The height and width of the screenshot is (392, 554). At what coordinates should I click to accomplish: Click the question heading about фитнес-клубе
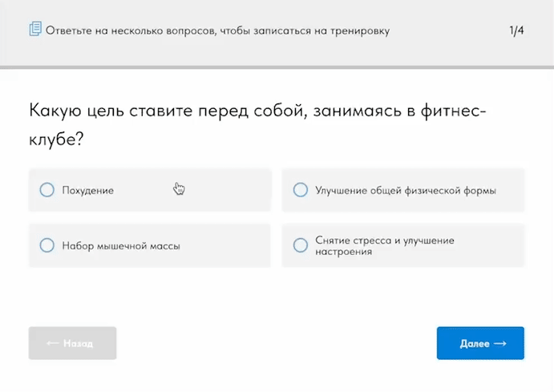[x=257, y=123]
